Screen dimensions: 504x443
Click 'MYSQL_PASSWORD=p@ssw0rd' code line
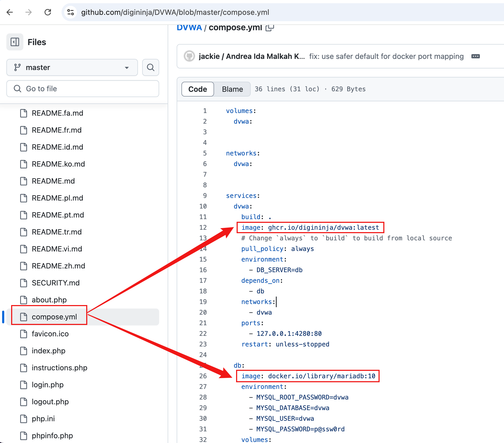coord(297,429)
